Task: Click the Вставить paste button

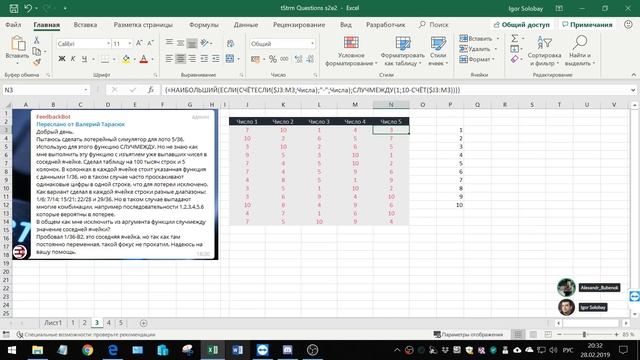Action: click(17, 50)
